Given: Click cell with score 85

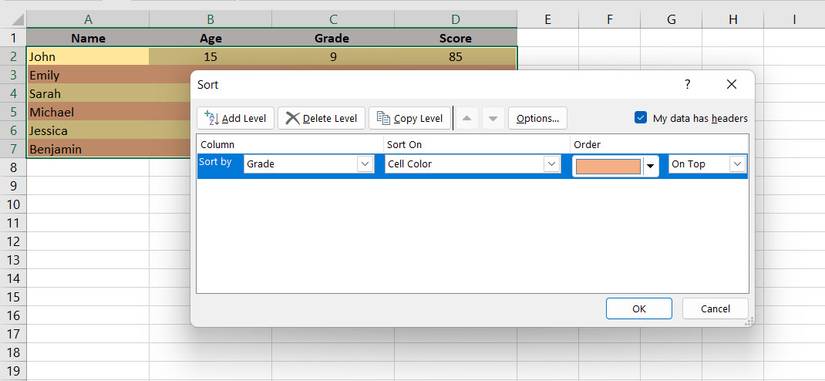Looking at the screenshot, I should [456, 56].
